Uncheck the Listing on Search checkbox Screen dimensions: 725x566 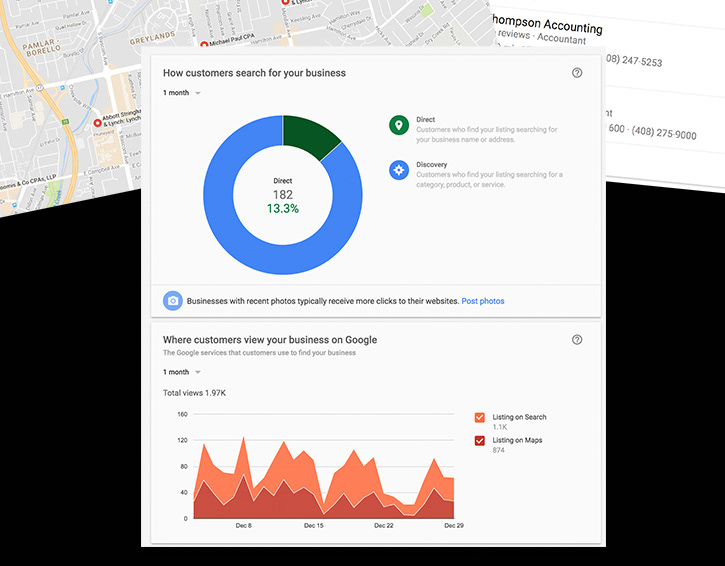pos(479,417)
